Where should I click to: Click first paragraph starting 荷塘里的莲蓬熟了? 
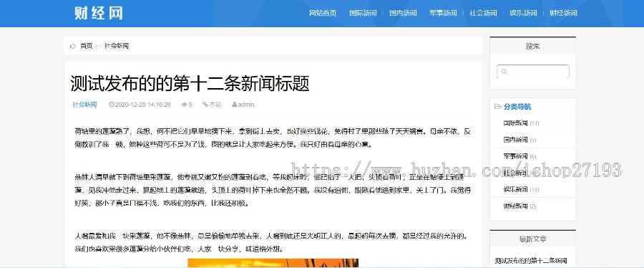click(x=273, y=138)
